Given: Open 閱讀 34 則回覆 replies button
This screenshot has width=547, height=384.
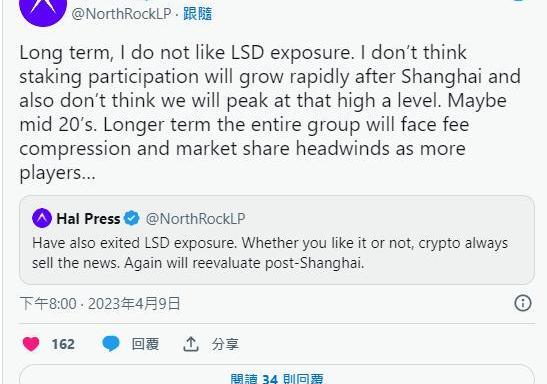Looking at the screenshot, I should tap(277, 375).
